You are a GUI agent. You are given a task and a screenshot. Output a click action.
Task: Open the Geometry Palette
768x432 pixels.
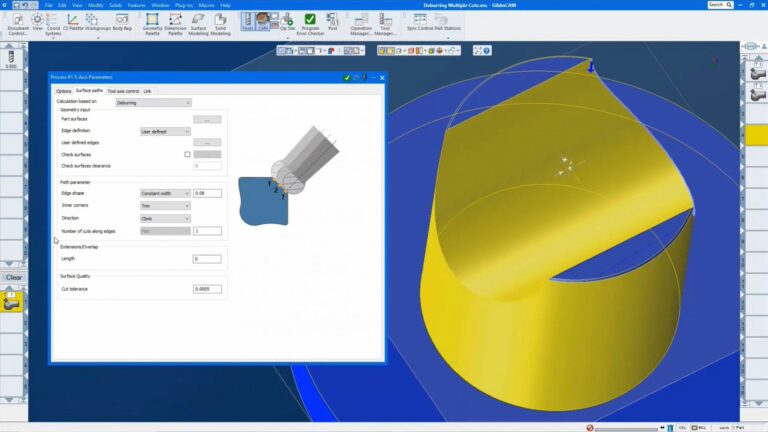coord(152,24)
